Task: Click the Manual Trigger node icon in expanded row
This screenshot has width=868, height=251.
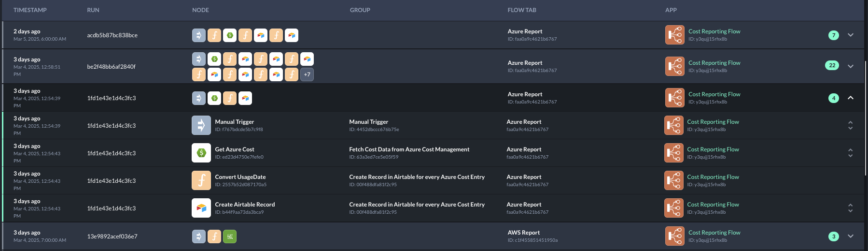Action: [201, 126]
